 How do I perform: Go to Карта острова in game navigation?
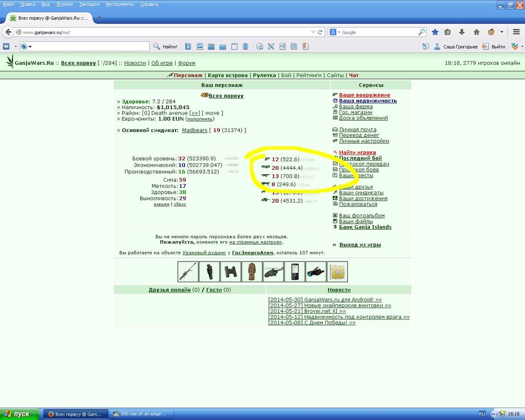pyautogui.click(x=228, y=75)
